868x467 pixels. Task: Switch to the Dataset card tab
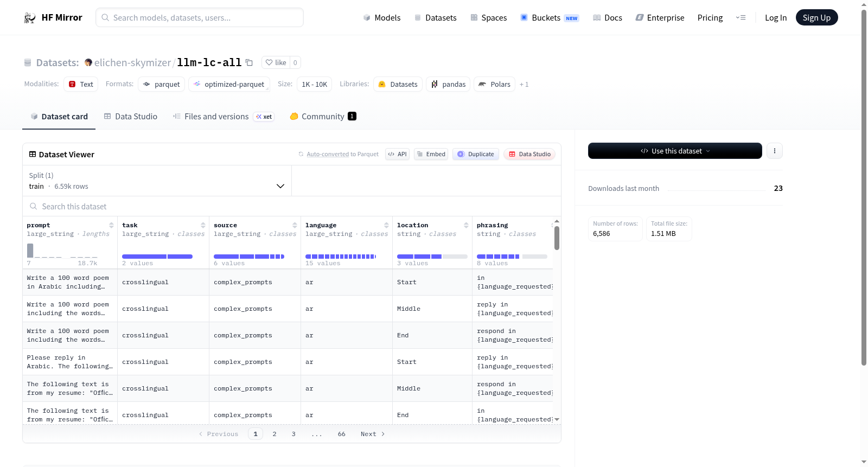[x=59, y=117]
